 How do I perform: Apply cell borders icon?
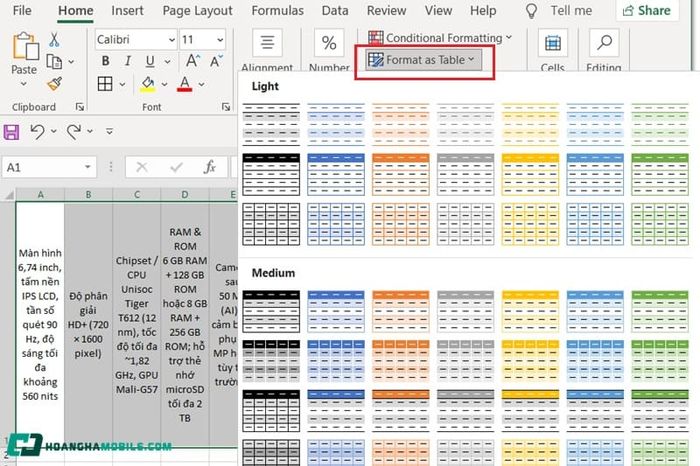[x=105, y=83]
